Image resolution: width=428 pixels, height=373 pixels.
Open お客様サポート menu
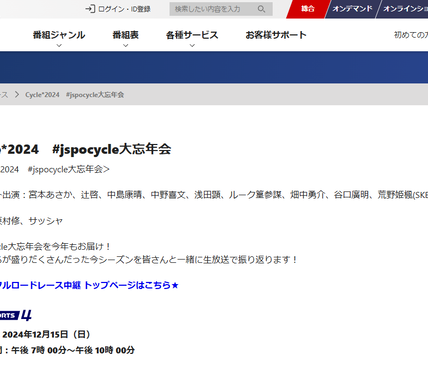[x=276, y=35]
